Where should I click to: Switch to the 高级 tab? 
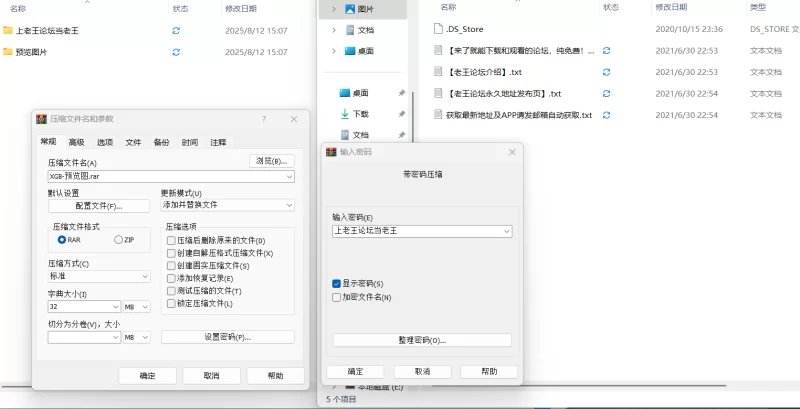tap(77, 142)
